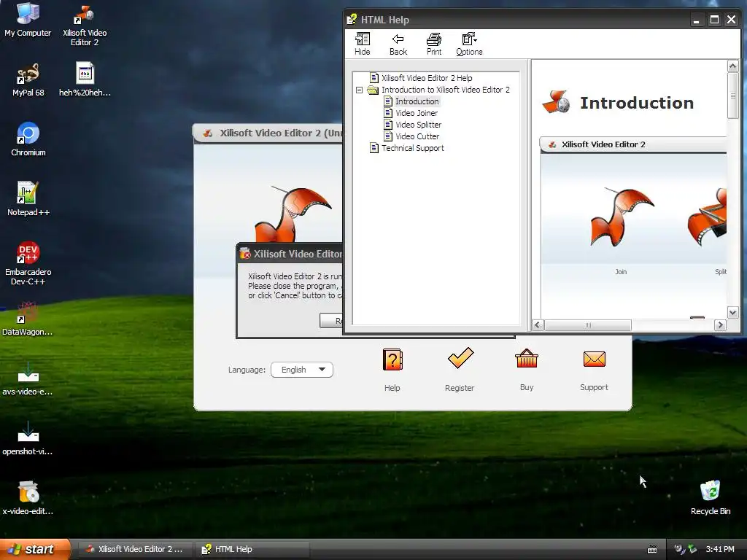
Task: Select the Xilisoft Video Editor 2 desktop shortcut
Action: click(x=85, y=26)
